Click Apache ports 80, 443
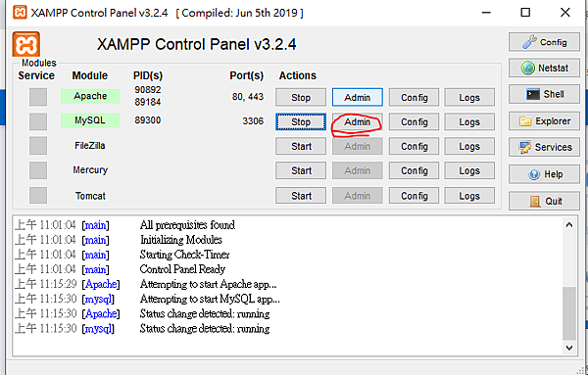588x375 pixels. [x=248, y=97]
